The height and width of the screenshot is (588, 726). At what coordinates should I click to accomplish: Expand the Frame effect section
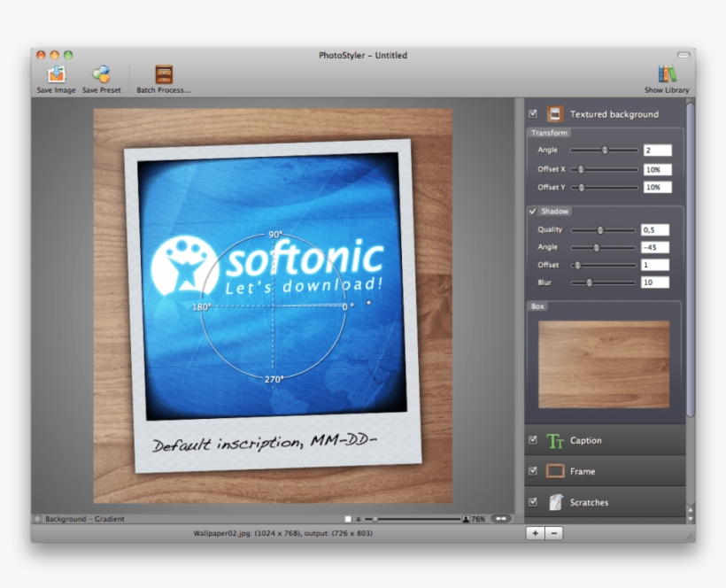[605, 471]
